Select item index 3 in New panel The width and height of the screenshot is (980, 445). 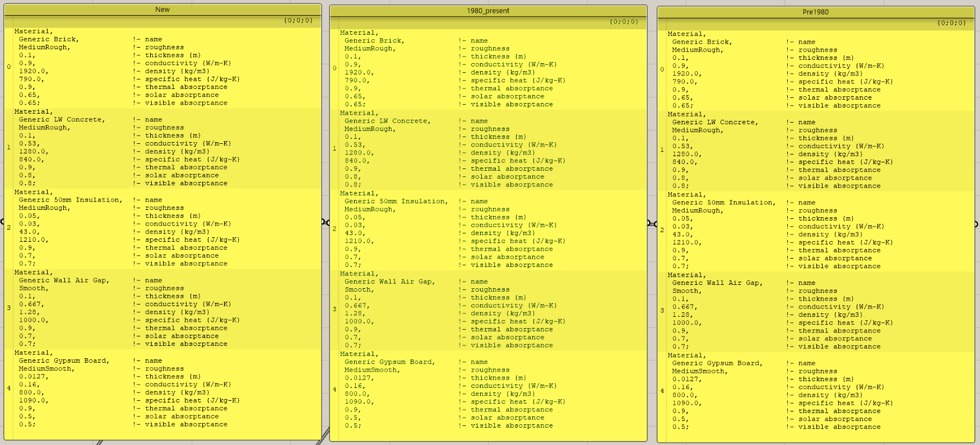(9, 308)
